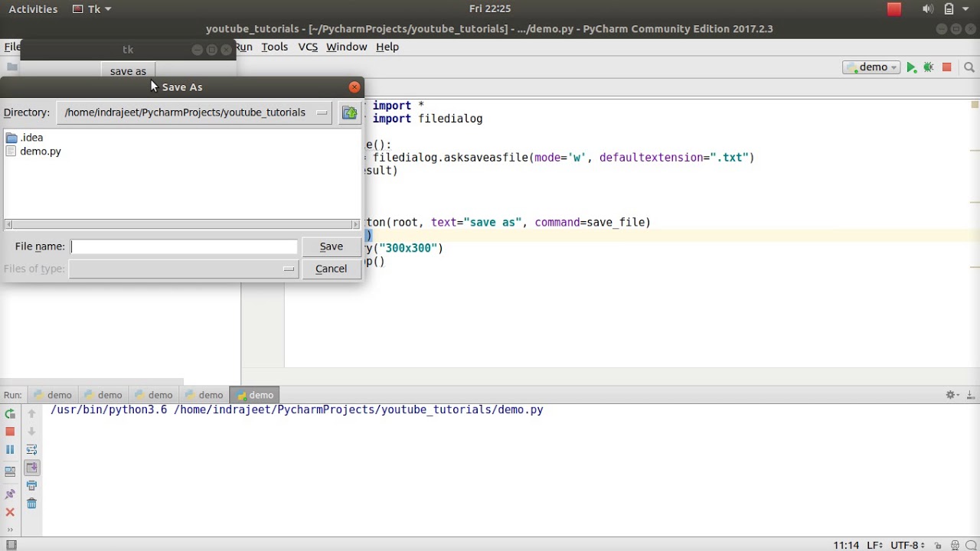Click the Pin Tab icon in Run panel
The width and height of the screenshot is (980, 551).
(x=10, y=494)
